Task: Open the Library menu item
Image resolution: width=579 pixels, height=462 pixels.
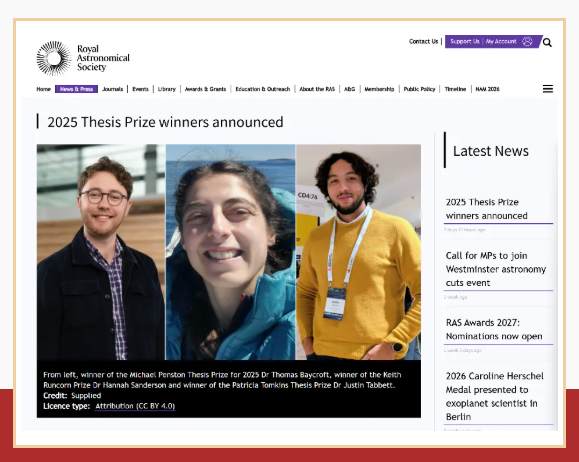Action: pyautogui.click(x=167, y=89)
